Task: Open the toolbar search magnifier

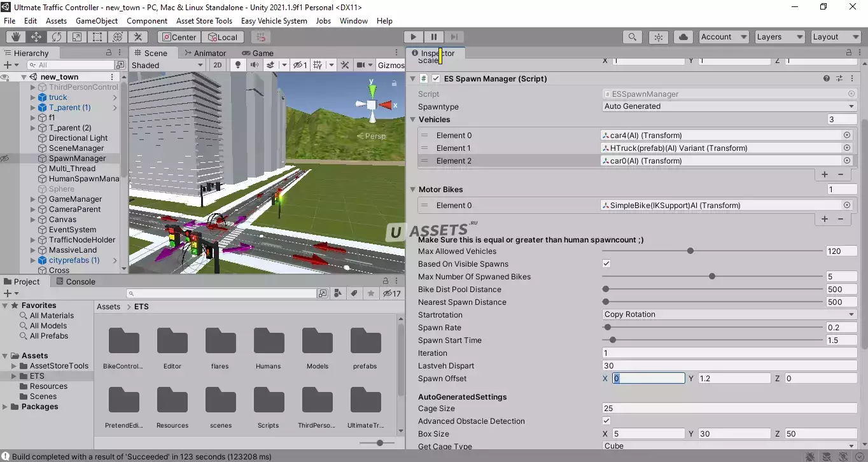Action: (x=632, y=37)
